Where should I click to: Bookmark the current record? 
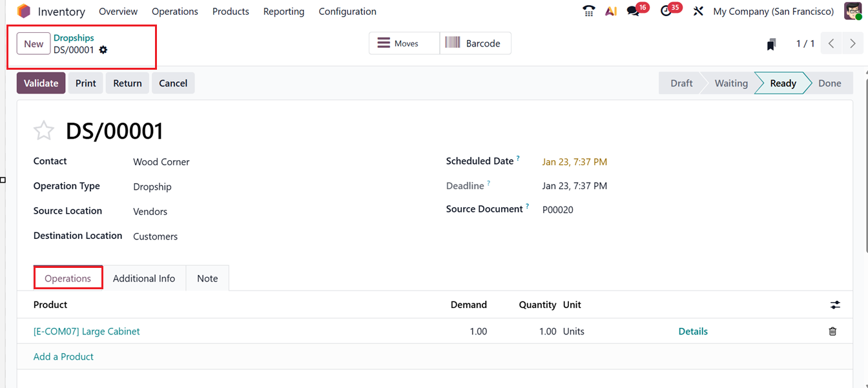[x=772, y=43]
